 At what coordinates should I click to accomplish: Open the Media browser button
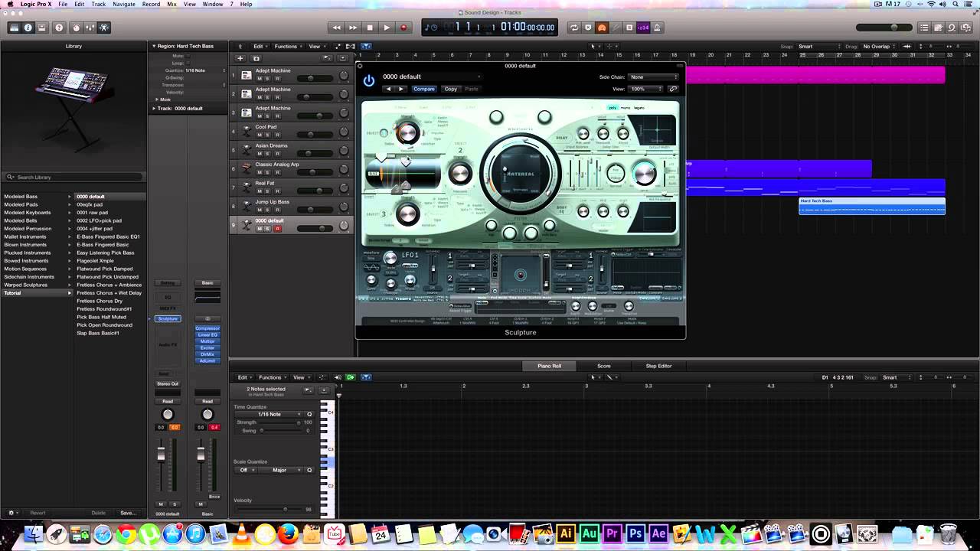point(966,28)
